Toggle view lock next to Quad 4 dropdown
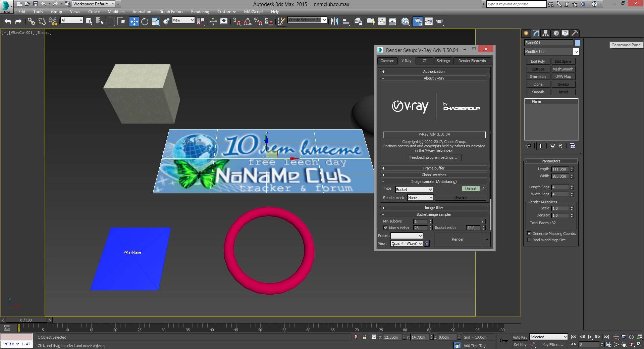 [x=427, y=243]
